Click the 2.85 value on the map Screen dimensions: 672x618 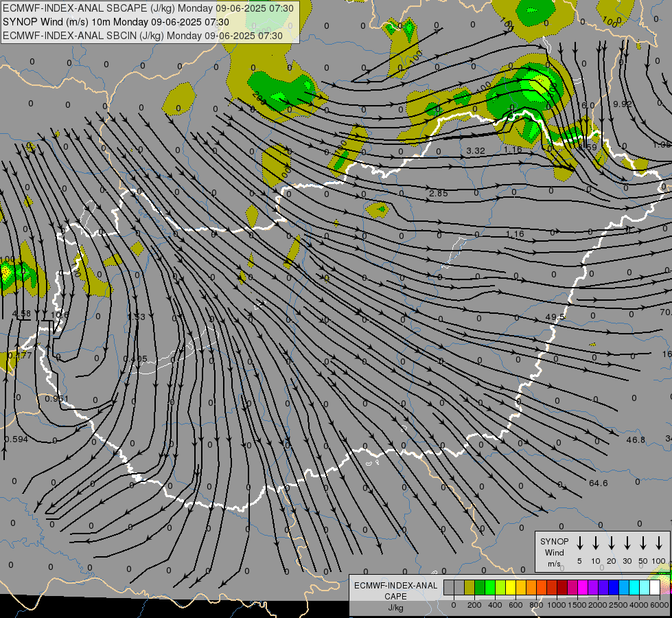[439, 194]
